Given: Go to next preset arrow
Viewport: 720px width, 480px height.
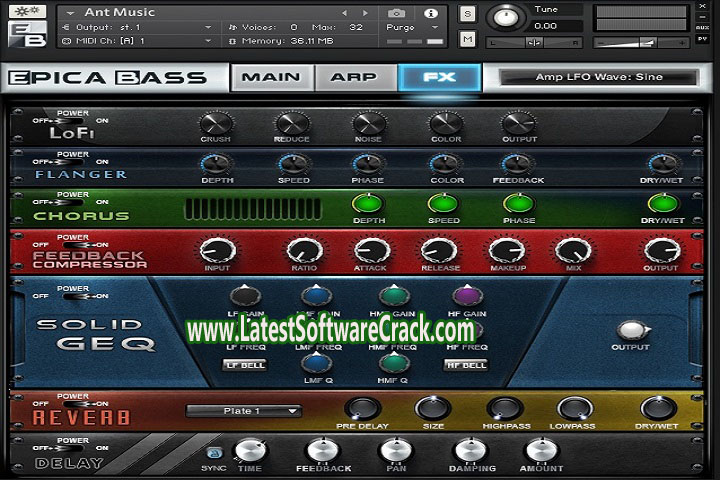Looking at the screenshot, I should point(366,13).
